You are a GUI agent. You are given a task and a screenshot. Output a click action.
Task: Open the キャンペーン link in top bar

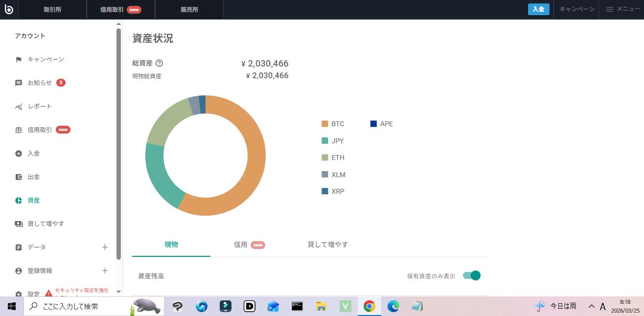[576, 9]
